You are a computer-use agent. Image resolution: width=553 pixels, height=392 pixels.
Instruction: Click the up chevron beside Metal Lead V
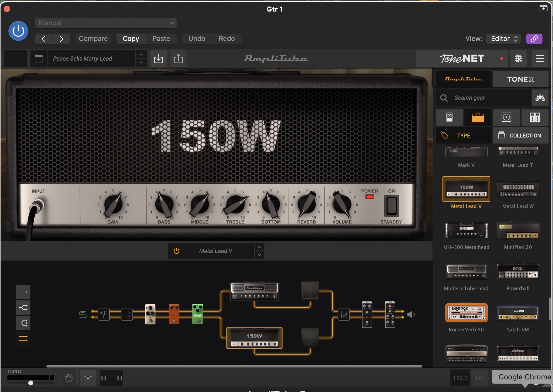click(x=259, y=247)
